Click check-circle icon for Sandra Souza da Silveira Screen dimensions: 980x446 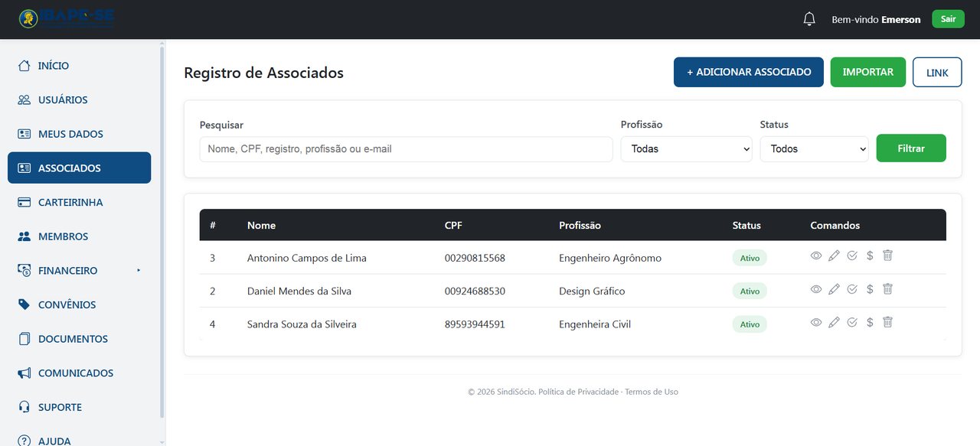click(852, 323)
